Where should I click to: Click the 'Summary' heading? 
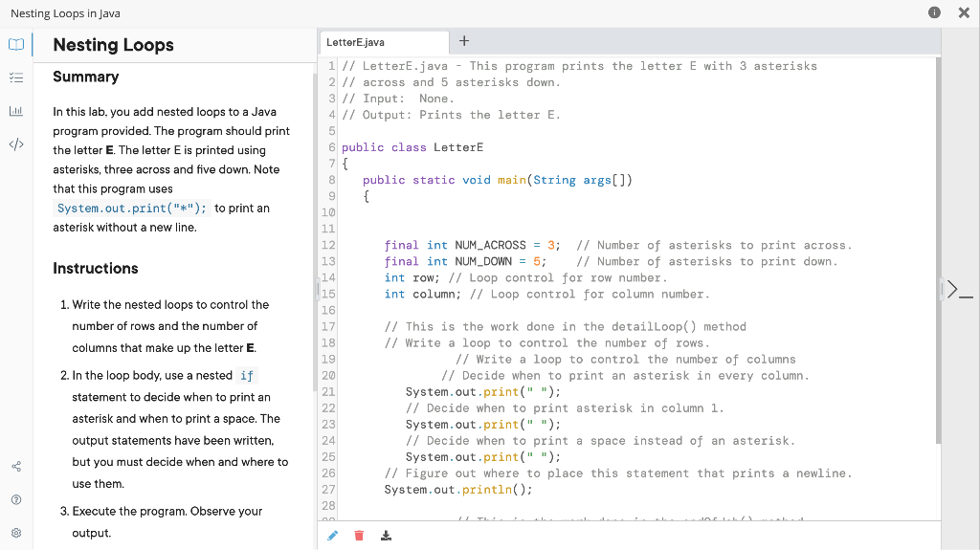(85, 77)
